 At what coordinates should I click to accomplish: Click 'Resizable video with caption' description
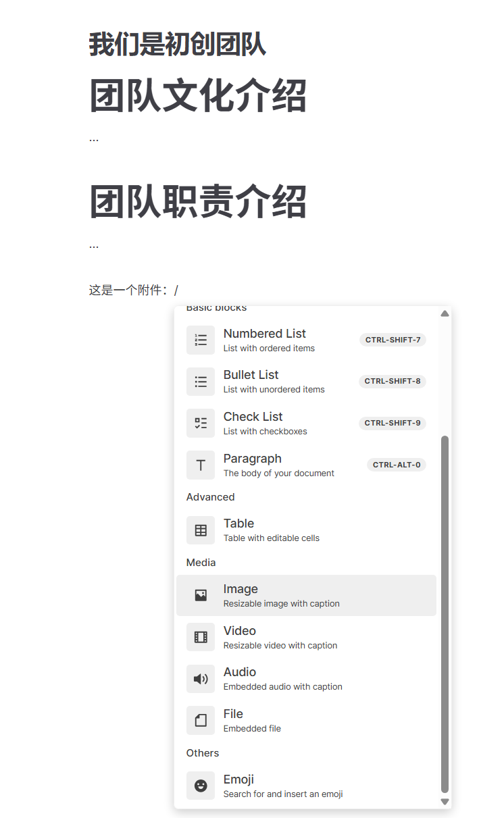pos(280,646)
